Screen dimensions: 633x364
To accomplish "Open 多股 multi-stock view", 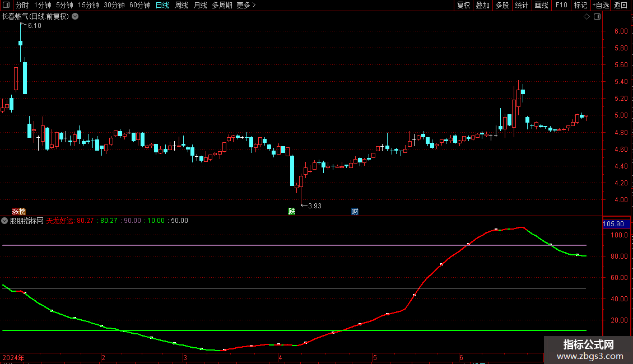I will (502, 5).
